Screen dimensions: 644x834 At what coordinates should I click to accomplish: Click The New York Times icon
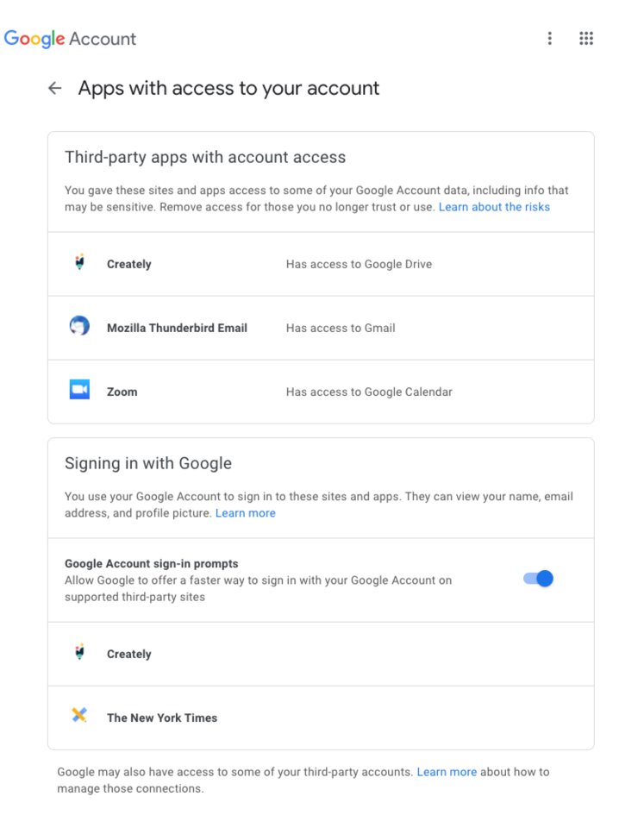coord(79,716)
